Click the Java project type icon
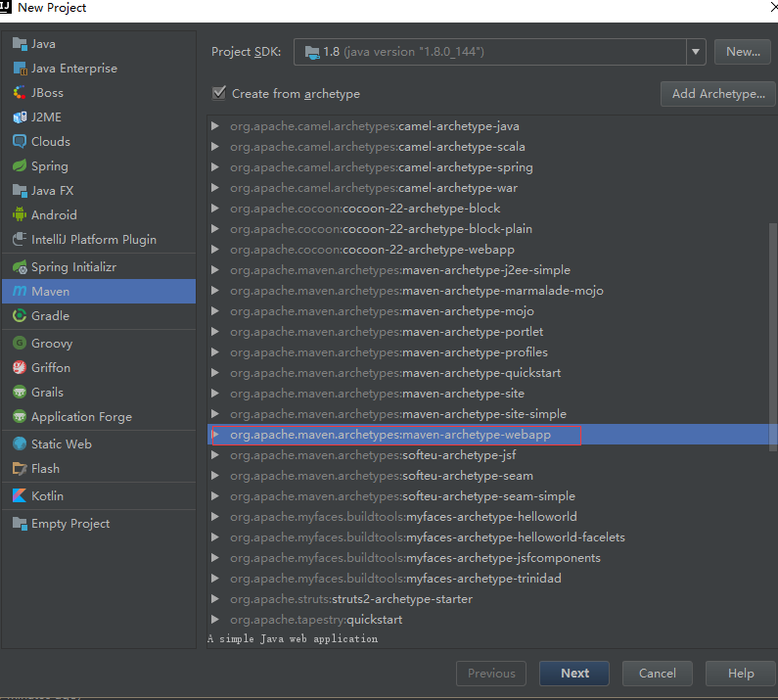This screenshot has height=700, width=778. 20,44
